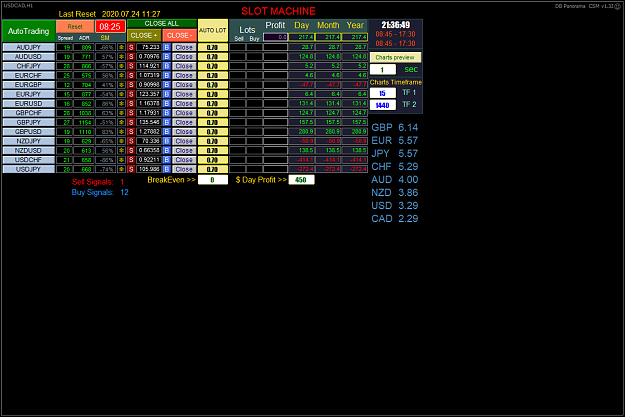
Task: Click the CAD 2.29 currency strength entry
Action: [x=395, y=218]
